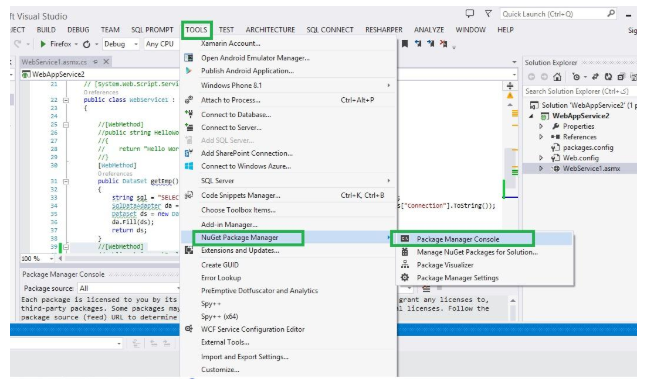This screenshot has width=647, height=379.
Task: Open the Firefox browser selection arrow
Action: click(76, 44)
